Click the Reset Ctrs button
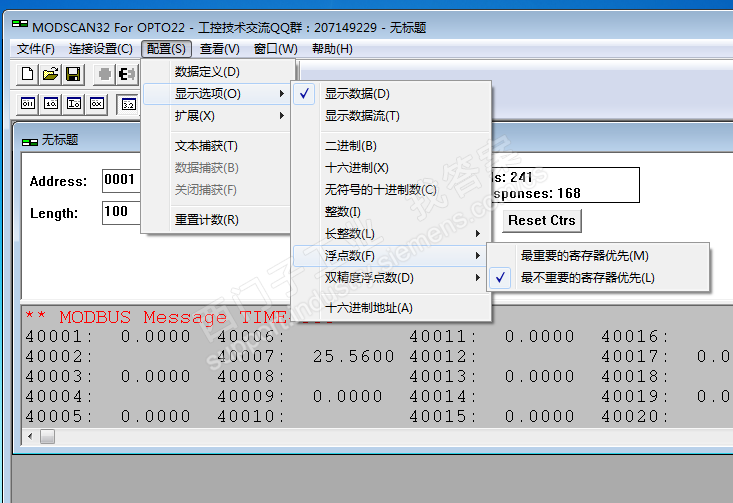 point(542,221)
